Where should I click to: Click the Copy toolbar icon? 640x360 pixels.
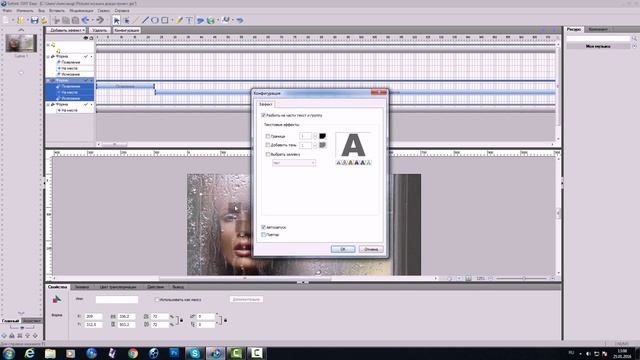tap(66, 20)
